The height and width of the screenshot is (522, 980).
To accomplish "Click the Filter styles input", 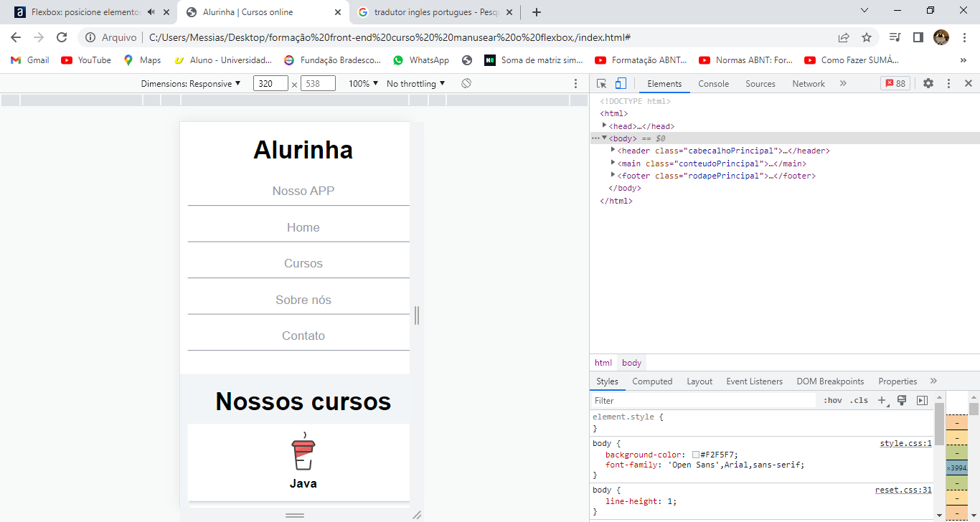I will [703, 400].
